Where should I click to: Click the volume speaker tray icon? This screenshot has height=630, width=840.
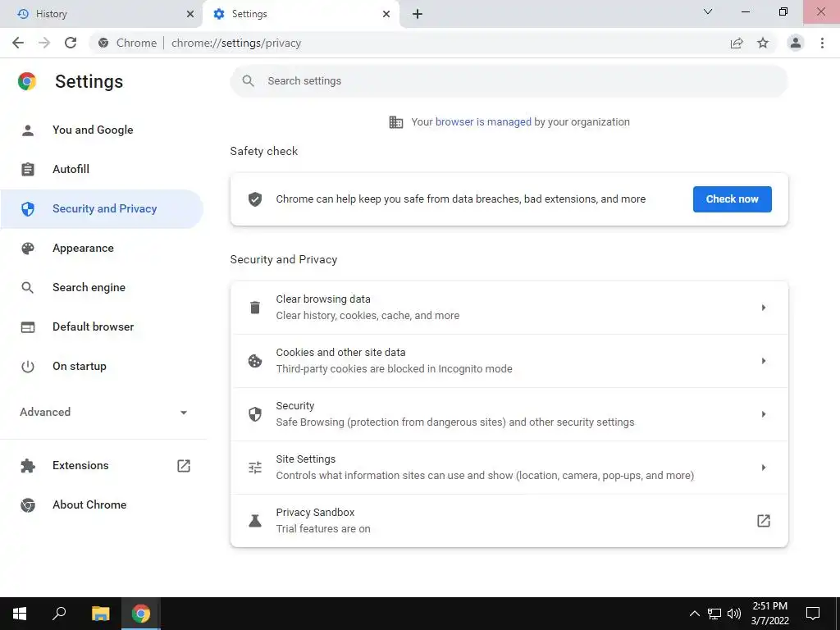click(734, 614)
